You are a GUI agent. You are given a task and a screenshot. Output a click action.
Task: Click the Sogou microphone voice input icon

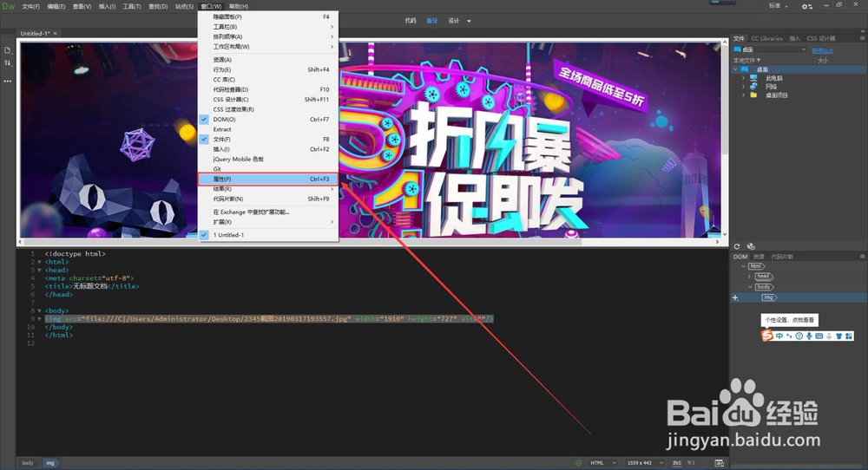coord(809,336)
